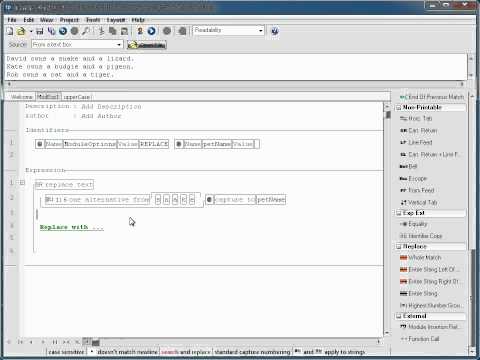Open the Project menu

point(69,20)
